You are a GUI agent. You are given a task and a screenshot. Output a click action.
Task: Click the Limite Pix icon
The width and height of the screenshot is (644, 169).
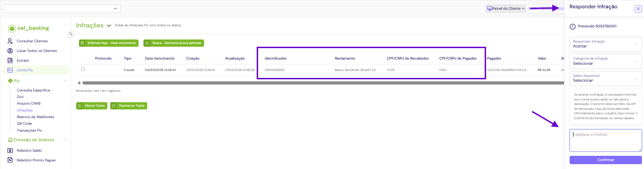pyautogui.click(x=10, y=70)
